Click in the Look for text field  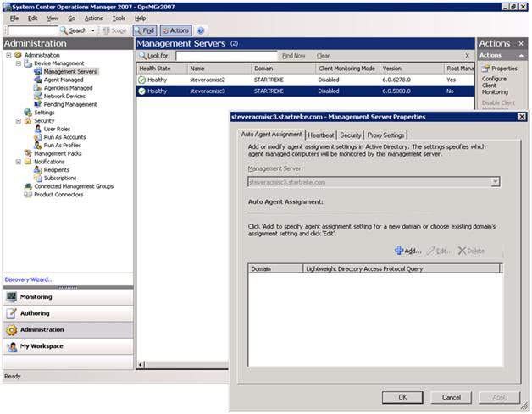pyautogui.click(x=227, y=56)
